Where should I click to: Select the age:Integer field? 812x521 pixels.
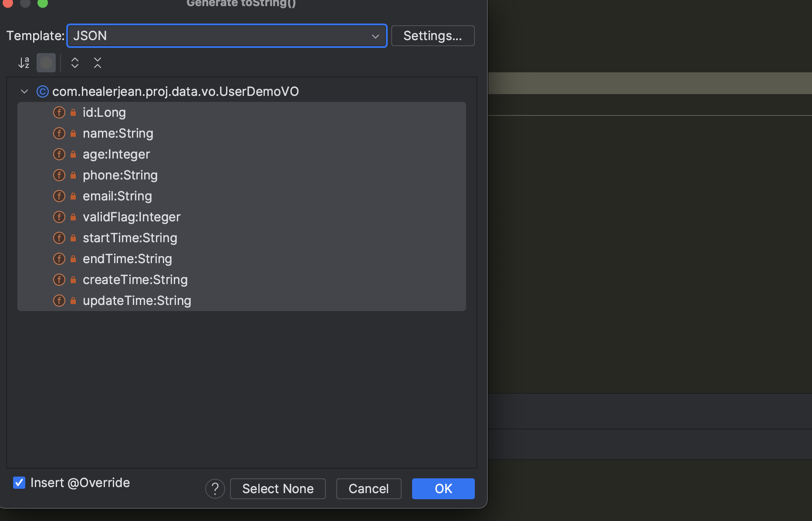[242, 154]
